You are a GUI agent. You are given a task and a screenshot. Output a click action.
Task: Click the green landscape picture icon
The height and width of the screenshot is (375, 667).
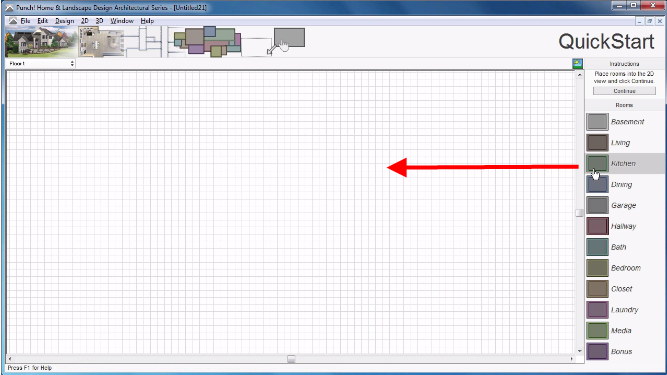(577, 64)
